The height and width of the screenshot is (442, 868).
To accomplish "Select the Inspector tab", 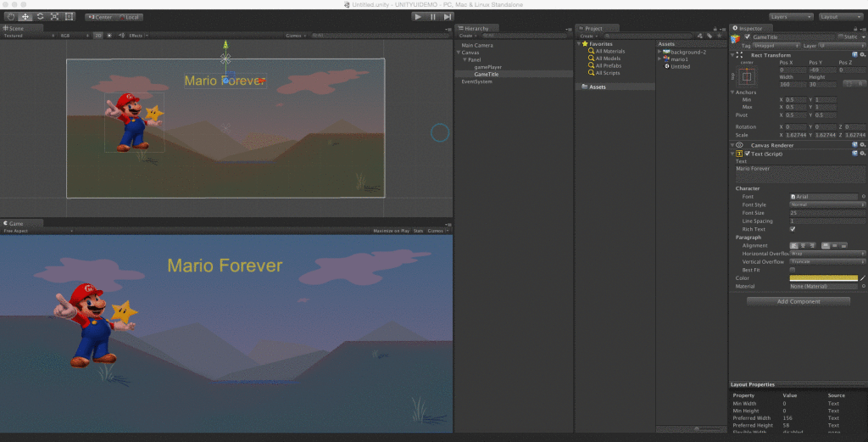I will coord(750,28).
